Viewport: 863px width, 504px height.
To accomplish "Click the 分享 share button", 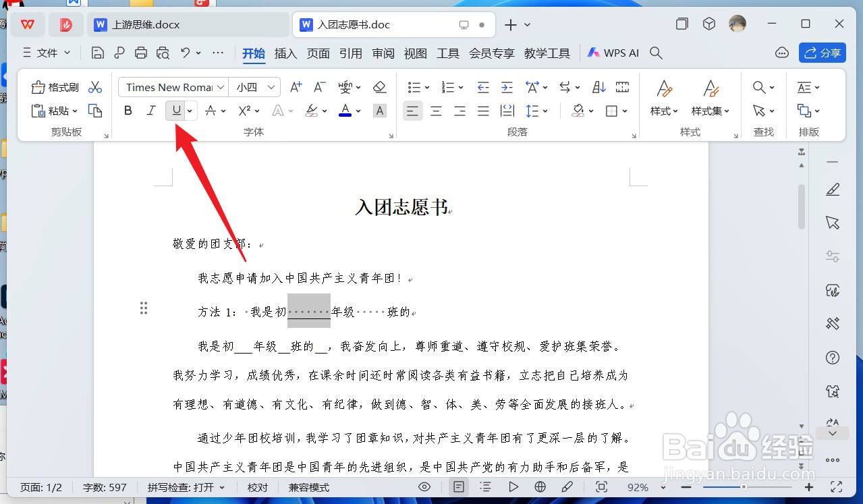I will [x=822, y=53].
